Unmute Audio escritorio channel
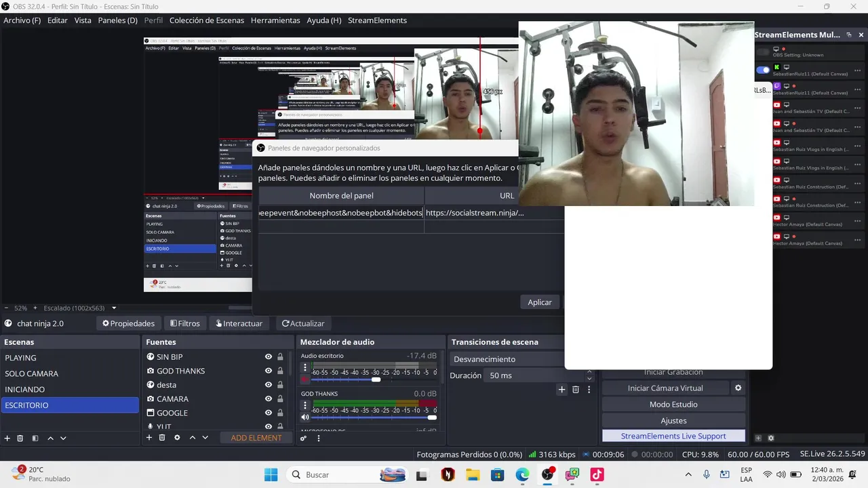This screenshot has height=488, width=868. click(x=305, y=380)
